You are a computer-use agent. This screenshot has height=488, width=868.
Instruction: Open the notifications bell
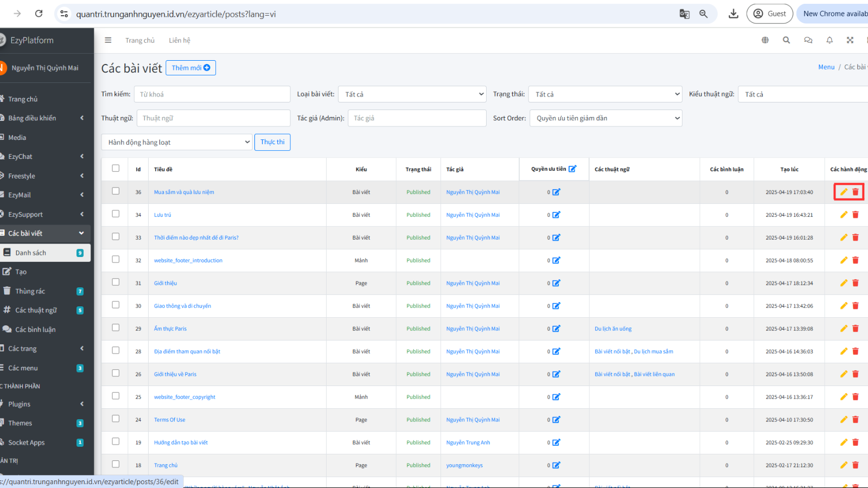[x=829, y=40]
